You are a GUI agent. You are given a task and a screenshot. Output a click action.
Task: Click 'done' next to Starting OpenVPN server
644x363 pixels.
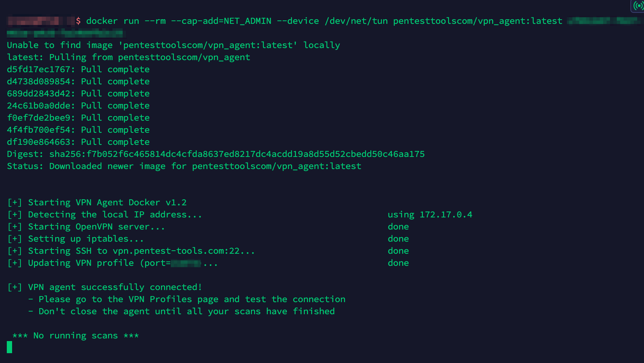pos(398,227)
